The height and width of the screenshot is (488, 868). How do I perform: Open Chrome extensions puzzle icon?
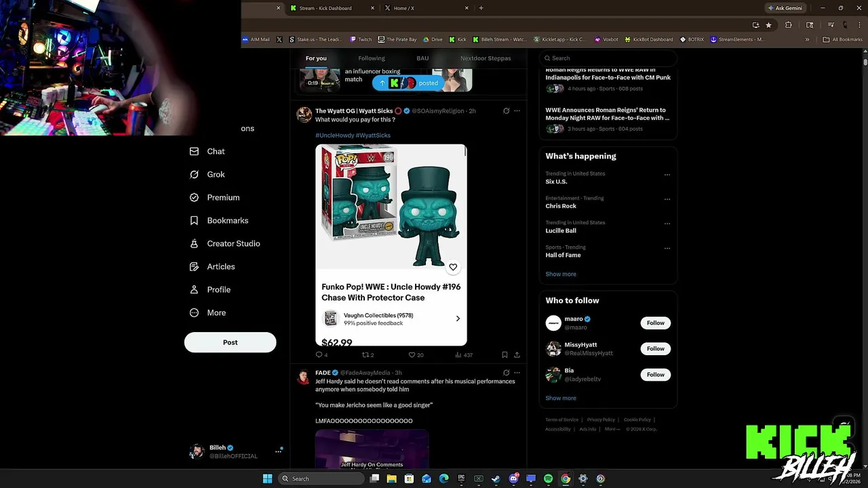click(x=788, y=25)
